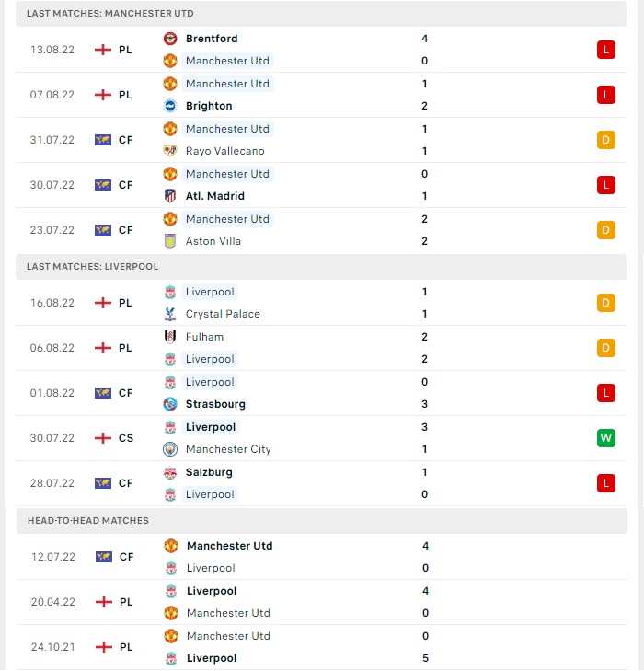
Task: Click the Strasbourg crest icon
Action: [x=170, y=404]
